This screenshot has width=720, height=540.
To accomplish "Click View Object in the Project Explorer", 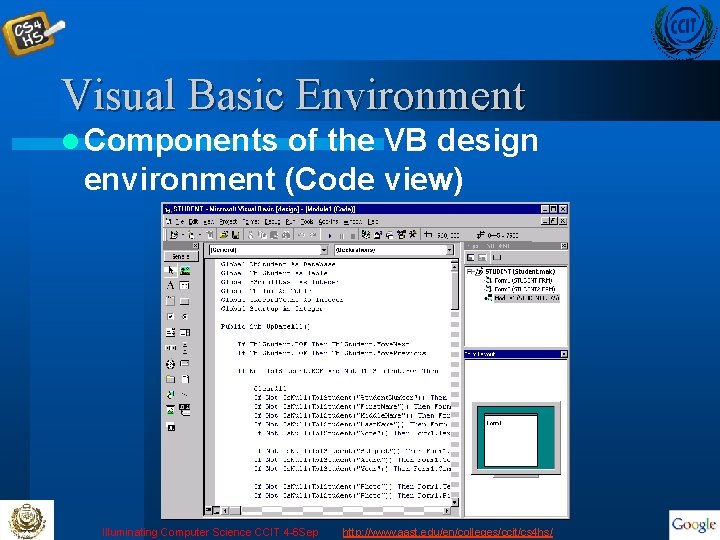I will (483, 258).
